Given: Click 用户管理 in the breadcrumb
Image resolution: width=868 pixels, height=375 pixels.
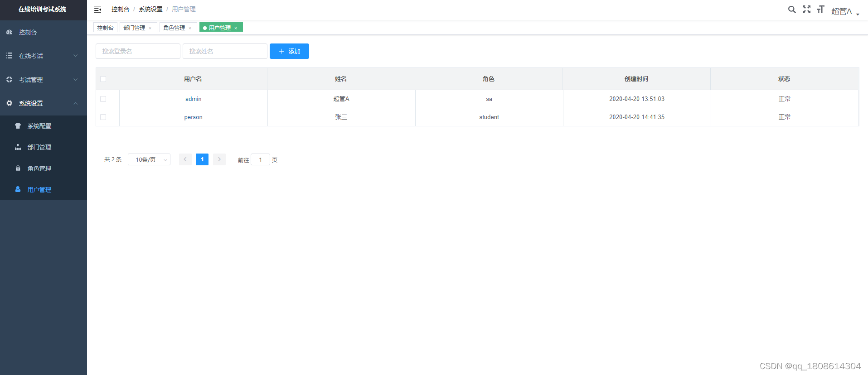Looking at the screenshot, I should 184,9.
